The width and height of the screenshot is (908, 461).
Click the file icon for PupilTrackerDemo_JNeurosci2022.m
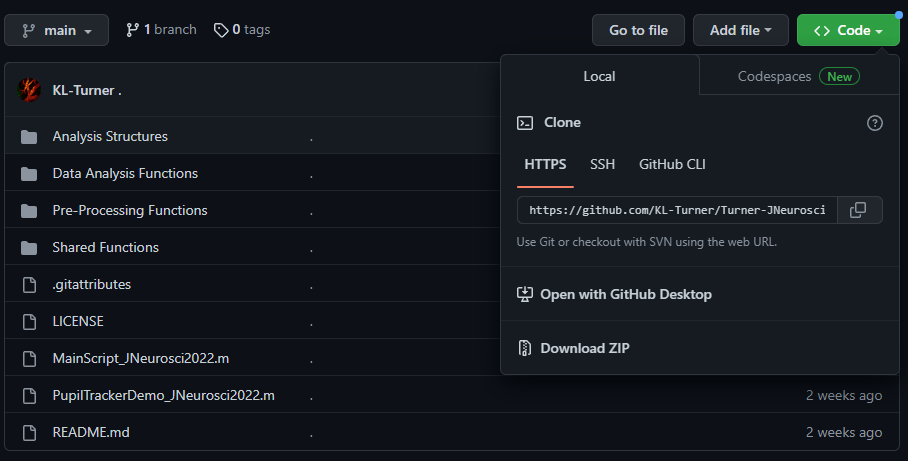[x=29, y=396]
